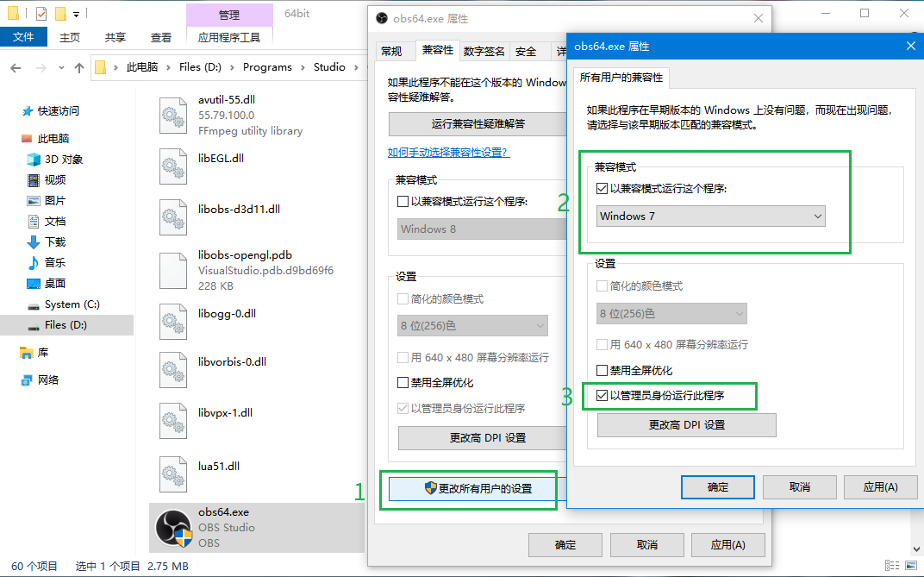This screenshot has width=924, height=577.
Task: Open the 查看 ribbon tab in Explorer
Action: point(159,36)
